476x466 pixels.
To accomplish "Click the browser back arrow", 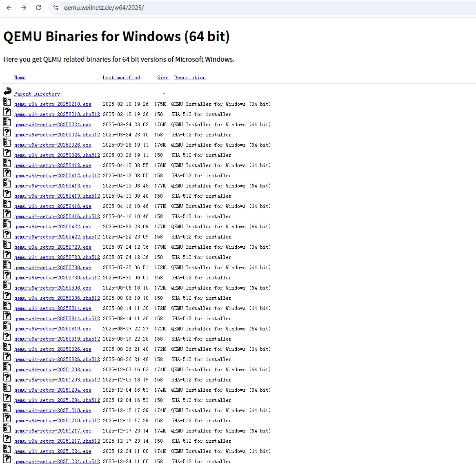I will pos(9,8).
